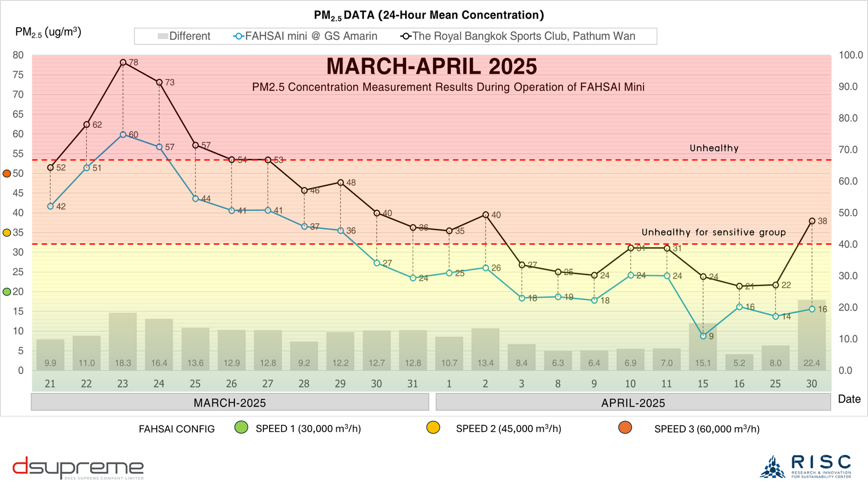Click the 'MARCH-APRIL 2025' chart title

(432, 66)
